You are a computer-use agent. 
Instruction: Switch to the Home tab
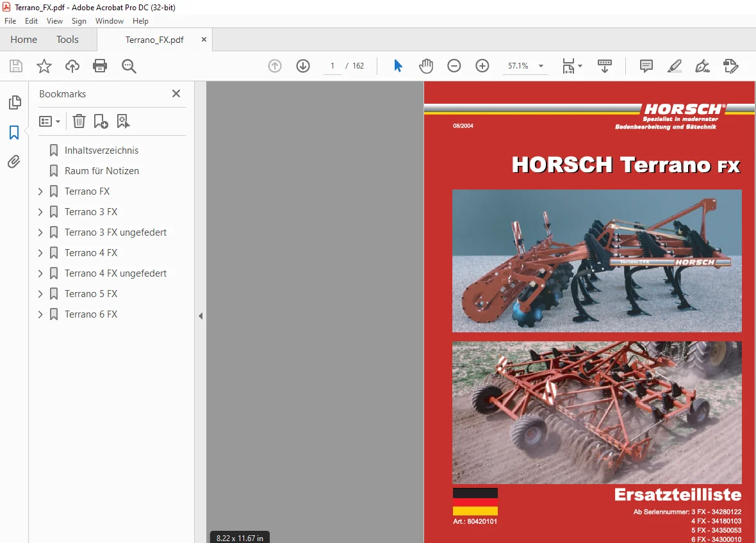pyautogui.click(x=24, y=40)
